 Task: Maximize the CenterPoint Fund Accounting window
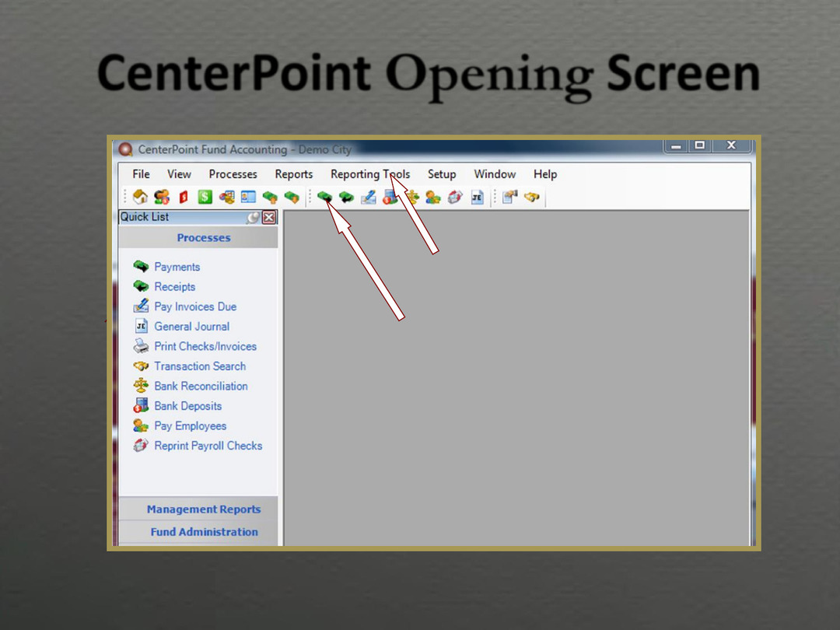700,145
